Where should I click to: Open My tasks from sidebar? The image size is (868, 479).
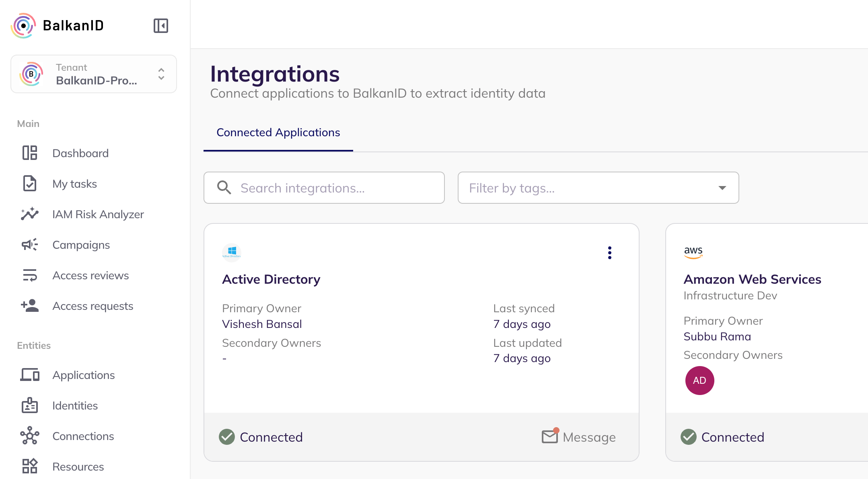[x=74, y=184]
